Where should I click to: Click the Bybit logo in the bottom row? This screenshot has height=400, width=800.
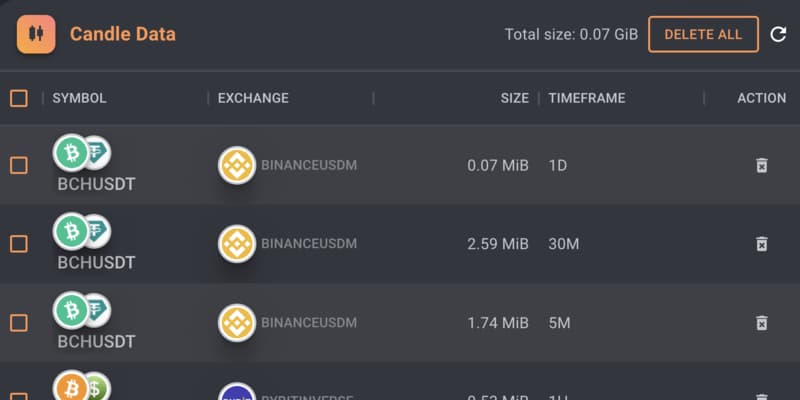(x=237, y=392)
